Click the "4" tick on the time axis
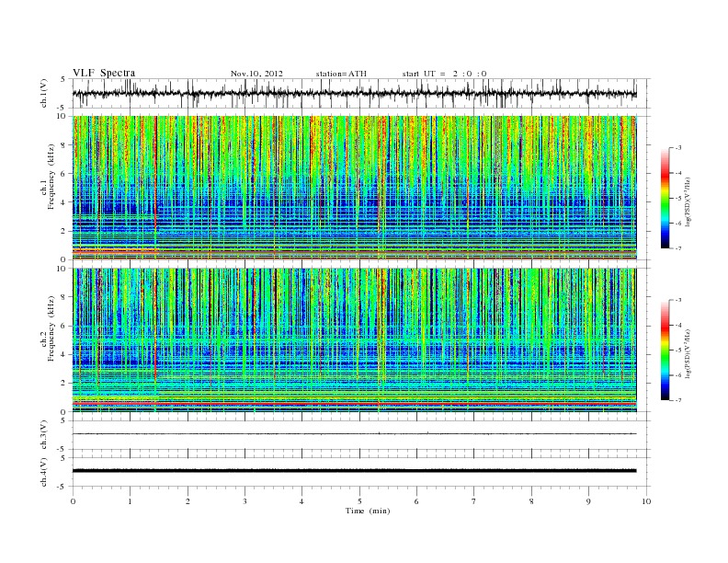 coord(301,501)
